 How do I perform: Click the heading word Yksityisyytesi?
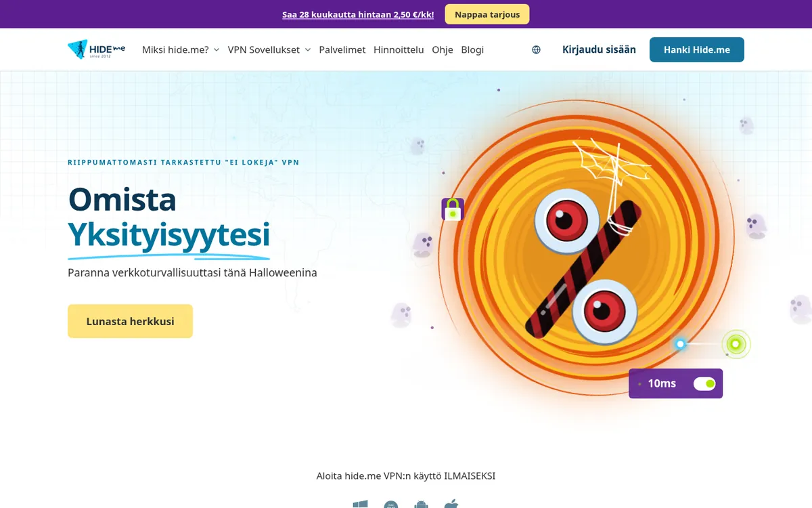click(168, 235)
